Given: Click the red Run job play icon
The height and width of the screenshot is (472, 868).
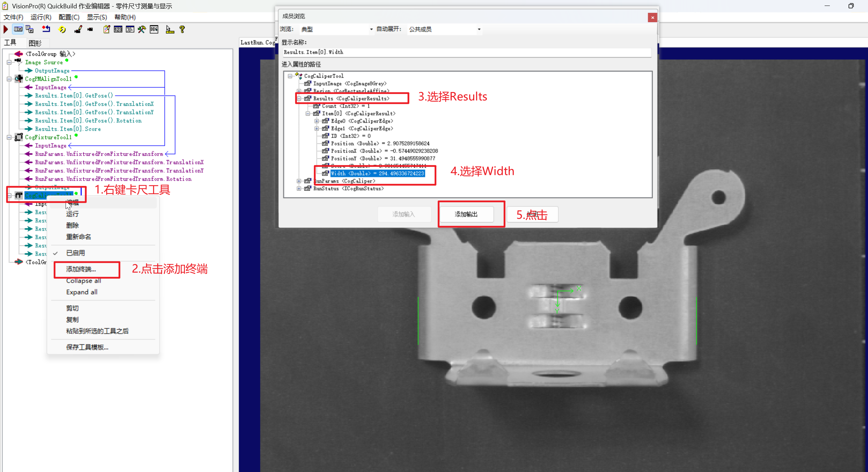Looking at the screenshot, I should (x=6, y=29).
